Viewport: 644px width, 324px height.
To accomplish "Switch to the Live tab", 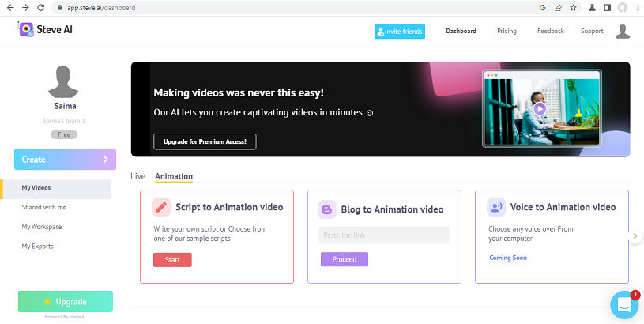I will pyautogui.click(x=137, y=176).
